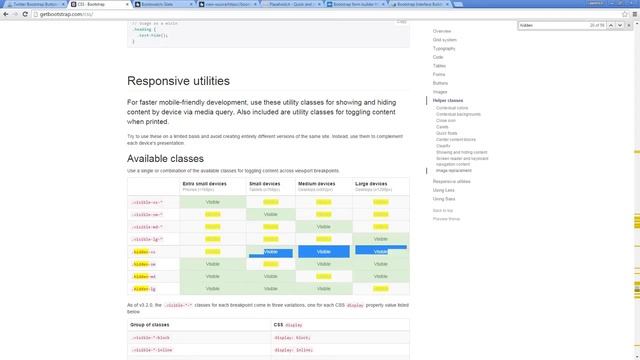Screen dimensions: 640x360
Task: Select Helper classes in sidebar
Action: [448, 100]
